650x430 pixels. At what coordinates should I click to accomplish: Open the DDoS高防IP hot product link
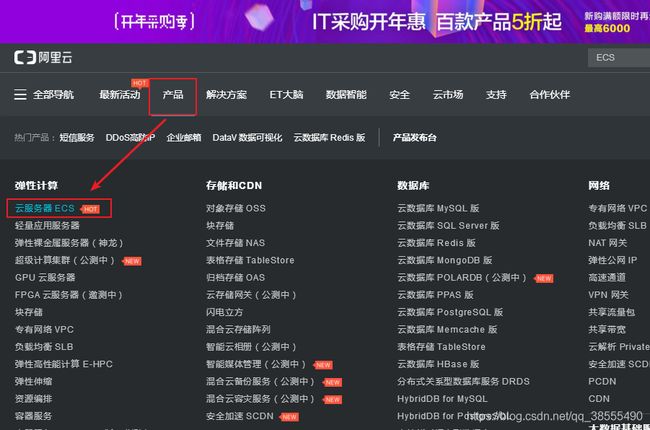[130, 138]
